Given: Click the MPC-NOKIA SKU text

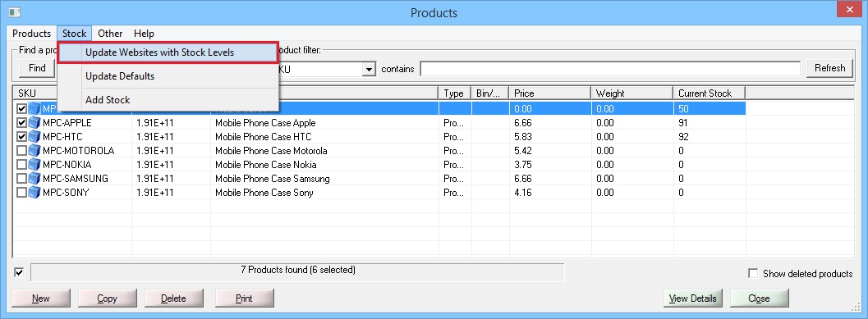Looking at the screenshot, I should point(67,165).
